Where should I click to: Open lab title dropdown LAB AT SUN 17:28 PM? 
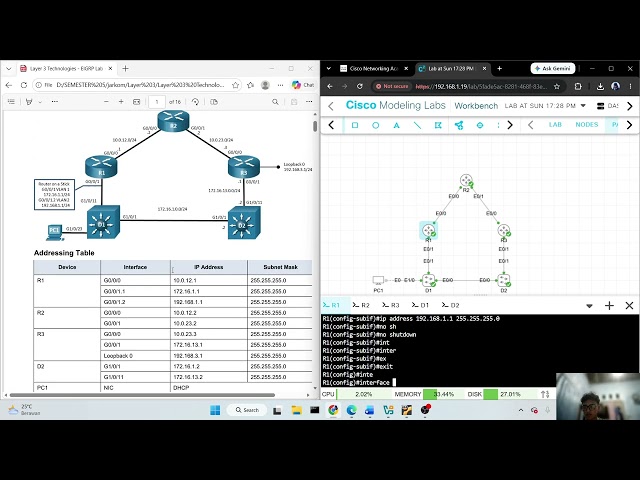point(545,106)
